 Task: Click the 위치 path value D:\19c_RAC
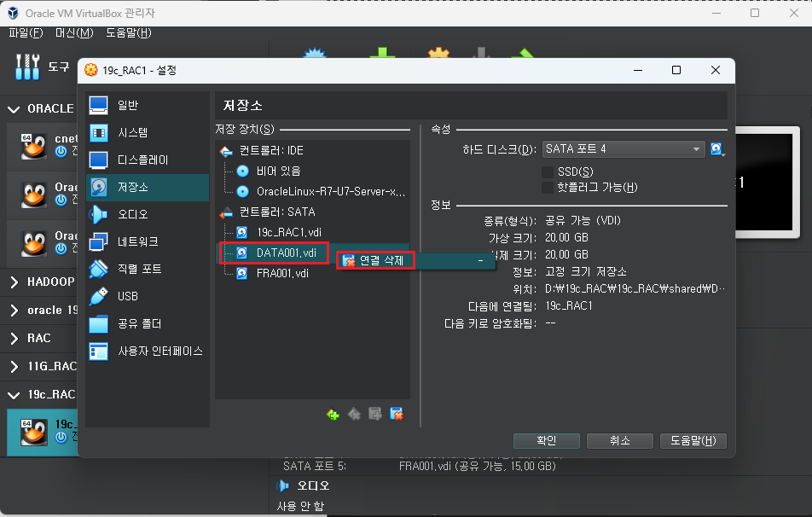(635, 288)
